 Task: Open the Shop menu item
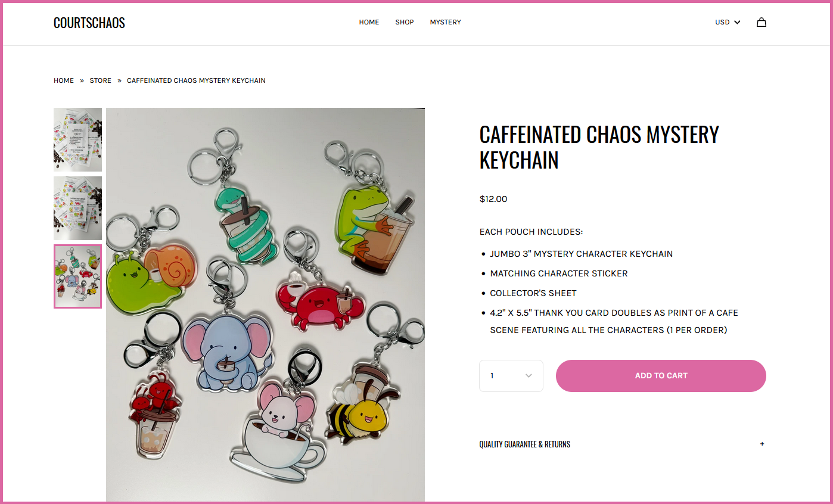pos(405,22)
